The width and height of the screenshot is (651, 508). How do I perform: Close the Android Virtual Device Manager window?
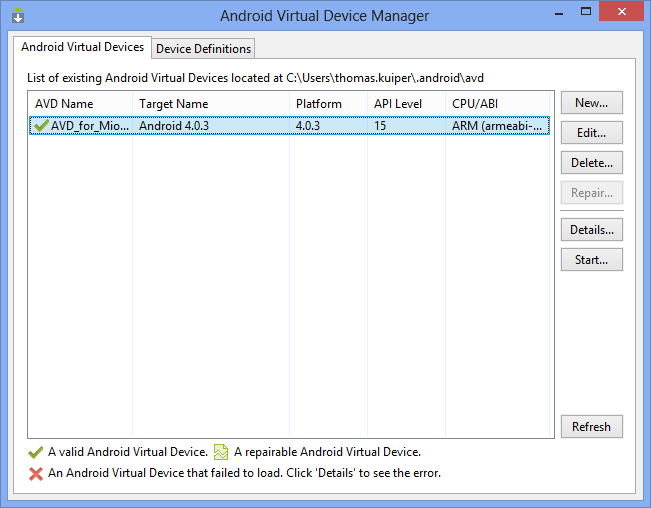click(622, 12)
